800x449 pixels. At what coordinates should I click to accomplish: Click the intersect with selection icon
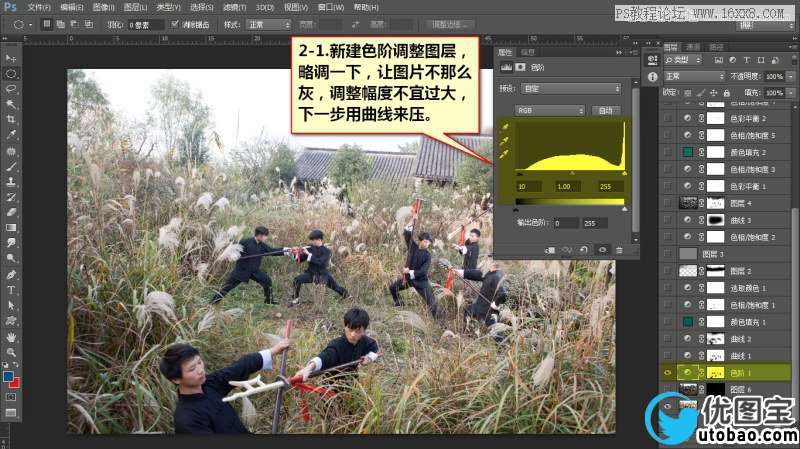click(89, 24)
